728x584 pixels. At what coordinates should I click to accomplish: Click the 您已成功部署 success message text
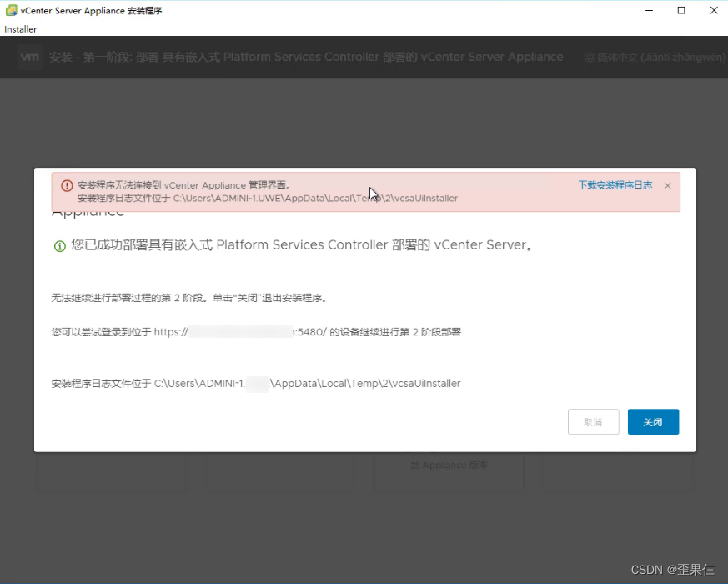(x=302, y=244)
